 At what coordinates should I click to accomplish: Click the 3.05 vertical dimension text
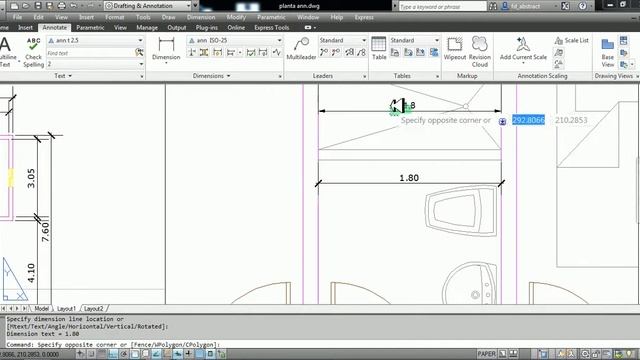31,178
